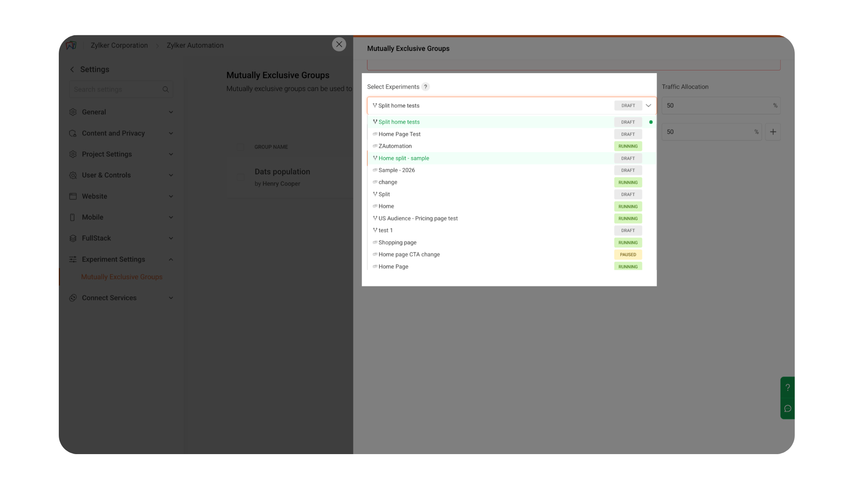Toggle the select-all checkbox beside GROUP NAME

241,147
